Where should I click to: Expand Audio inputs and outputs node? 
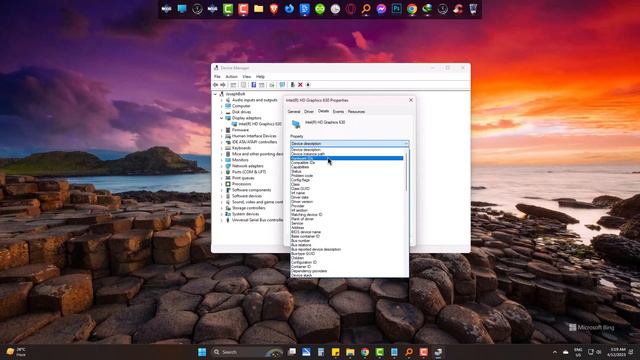pyautogui.click(x=222, y=100)
